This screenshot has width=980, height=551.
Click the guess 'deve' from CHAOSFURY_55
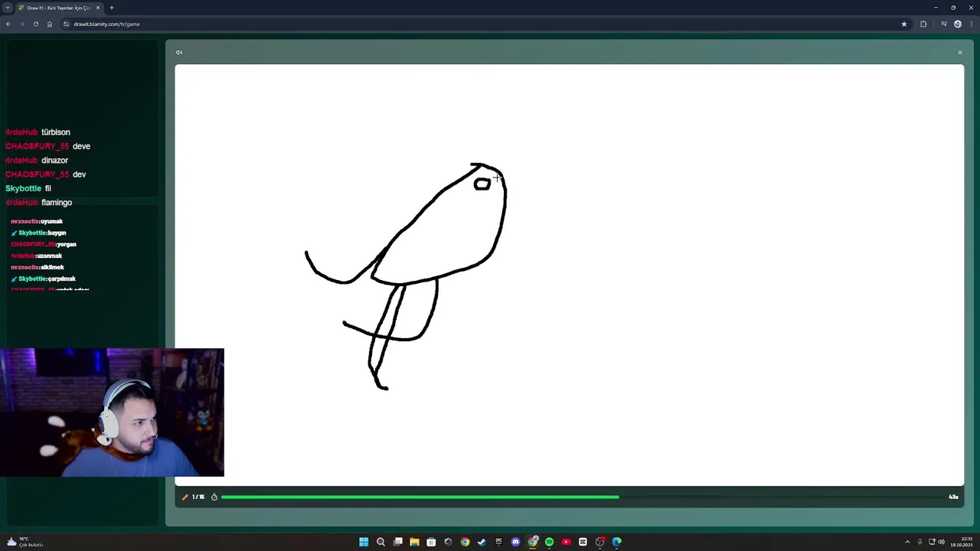[81, 146]
